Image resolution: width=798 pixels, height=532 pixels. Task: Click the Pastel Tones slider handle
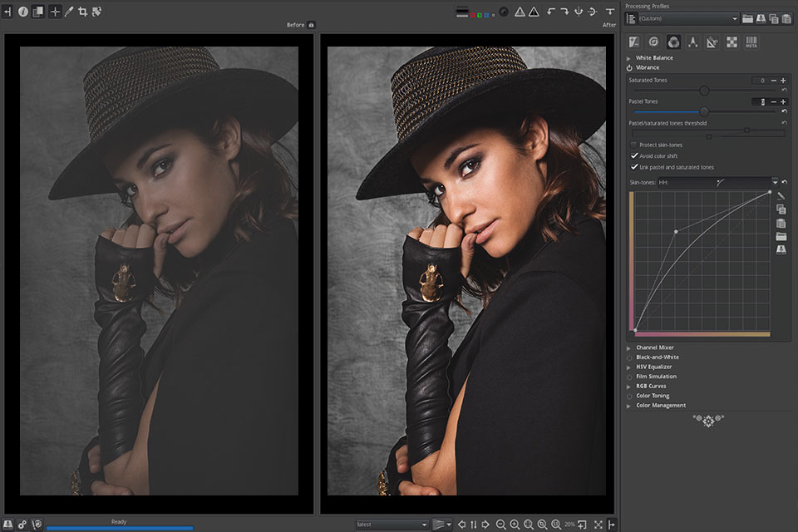704,111
